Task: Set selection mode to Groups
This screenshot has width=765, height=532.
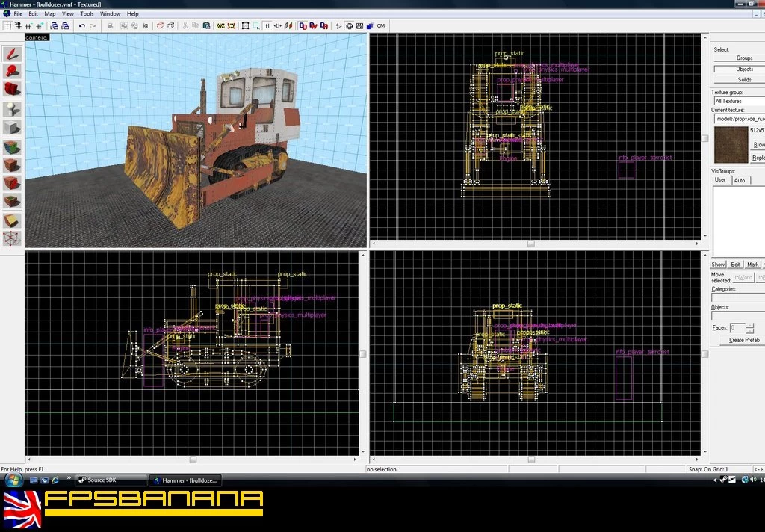Action: tap(739, 58)
